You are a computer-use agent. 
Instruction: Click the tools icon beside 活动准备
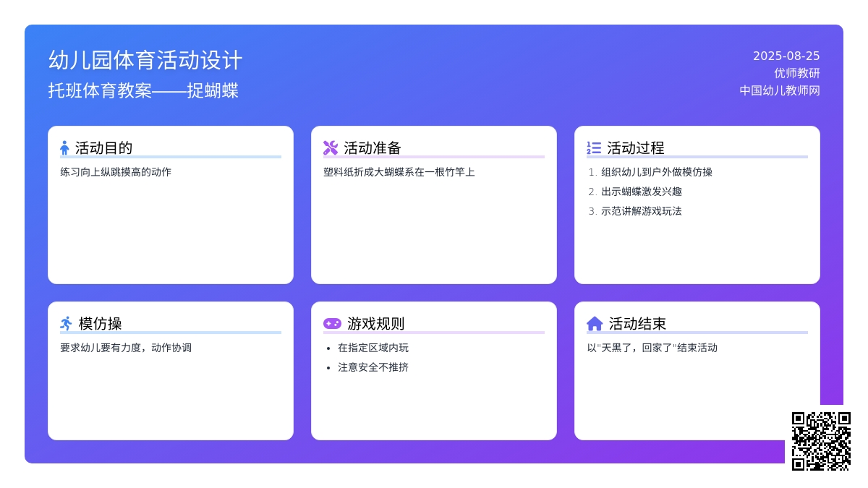tap(331, 148)
